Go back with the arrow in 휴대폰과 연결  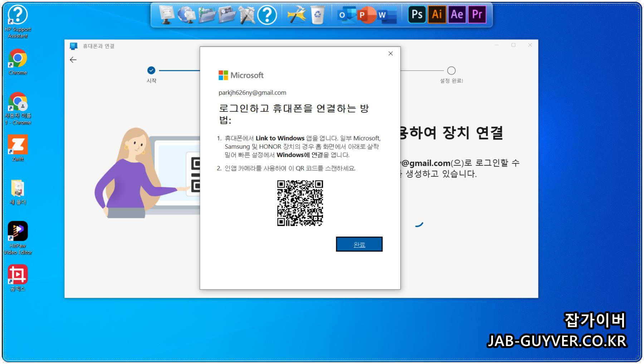(73, 60)
